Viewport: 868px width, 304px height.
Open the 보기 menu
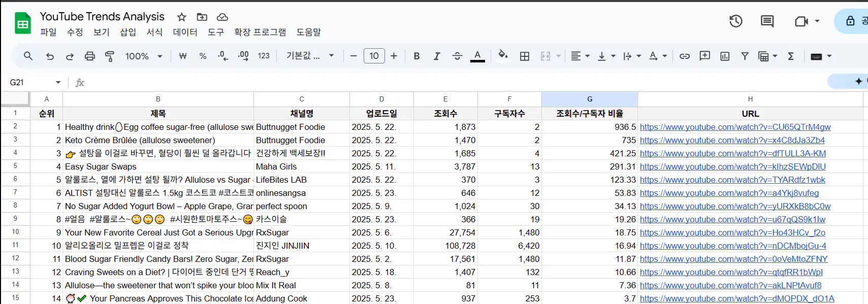tap(101, 32)
